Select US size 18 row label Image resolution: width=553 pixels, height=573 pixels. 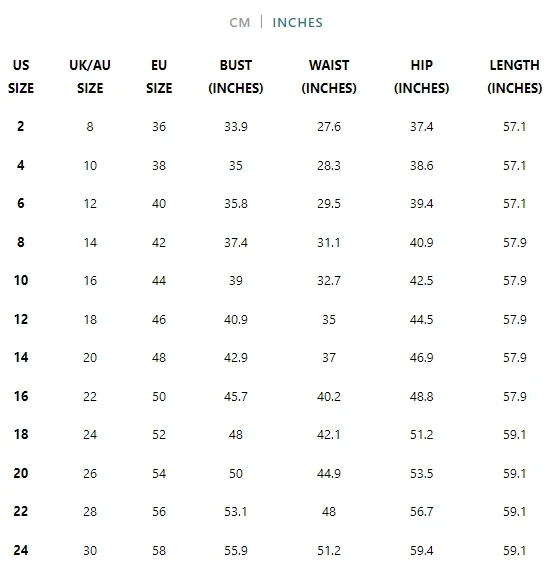coord(21,434)
